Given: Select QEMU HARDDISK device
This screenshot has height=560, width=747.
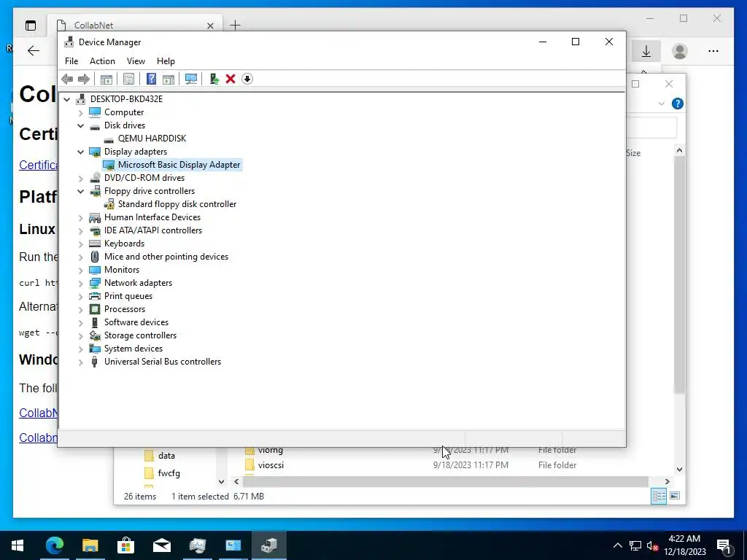Looking at the screenshot, I should 152,139.
